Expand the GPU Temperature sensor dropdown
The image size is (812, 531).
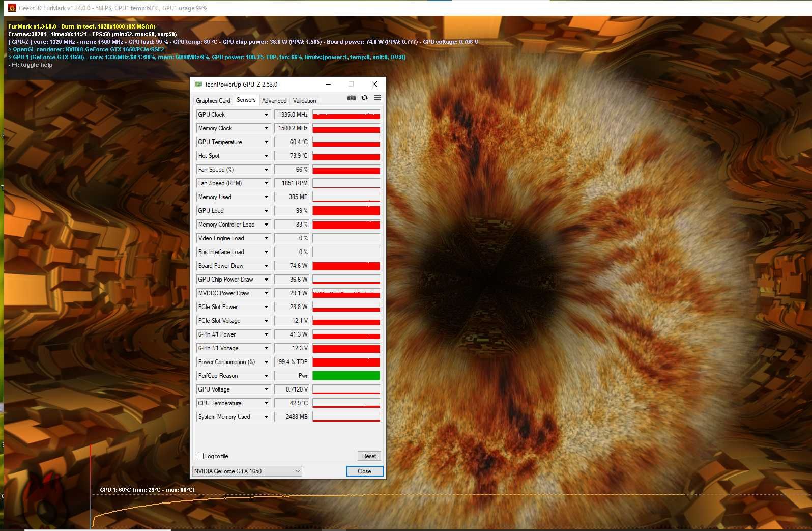click(266, 142)
